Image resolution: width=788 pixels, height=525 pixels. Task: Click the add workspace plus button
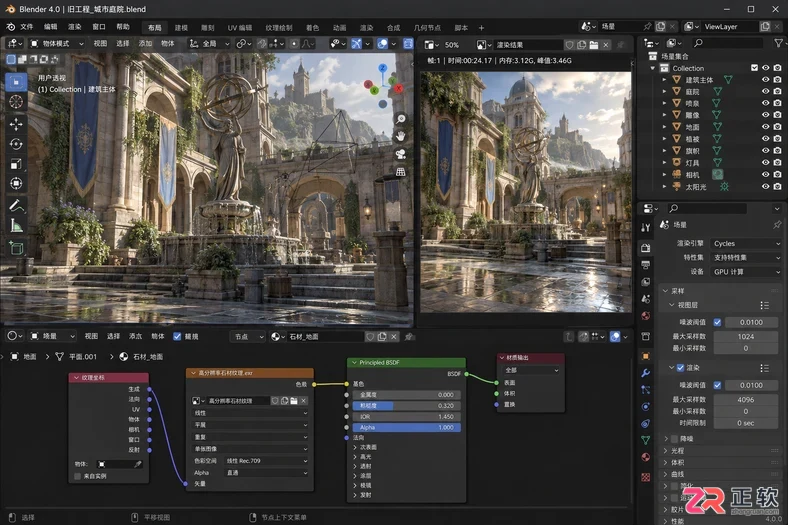[481, 28]
